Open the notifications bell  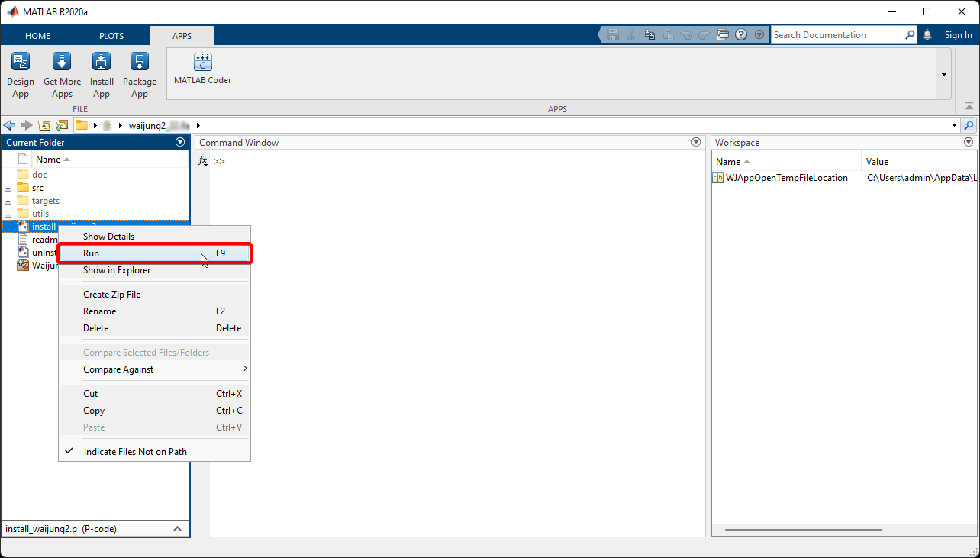928,35
